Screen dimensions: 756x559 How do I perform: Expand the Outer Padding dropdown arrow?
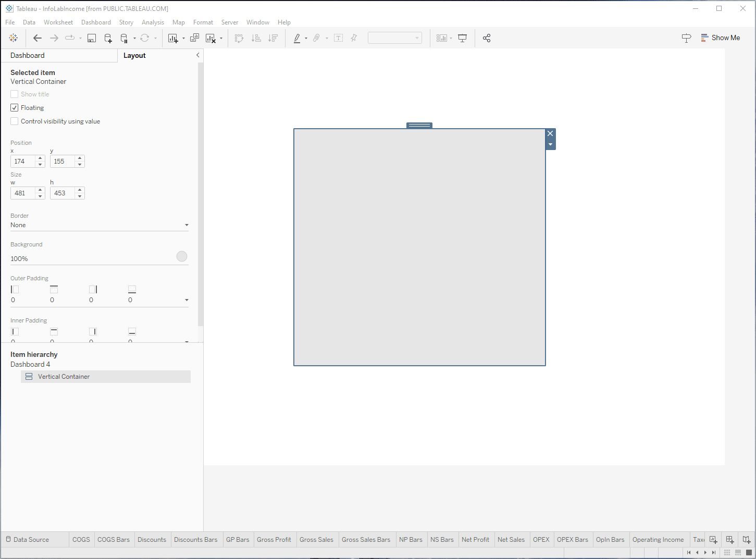(187, 300)
